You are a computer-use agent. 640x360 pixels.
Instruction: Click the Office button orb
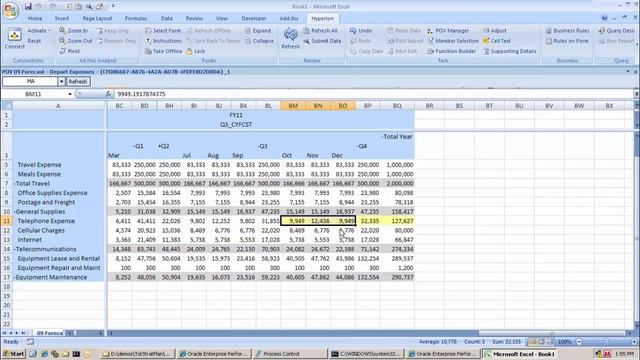click(11, 11)
